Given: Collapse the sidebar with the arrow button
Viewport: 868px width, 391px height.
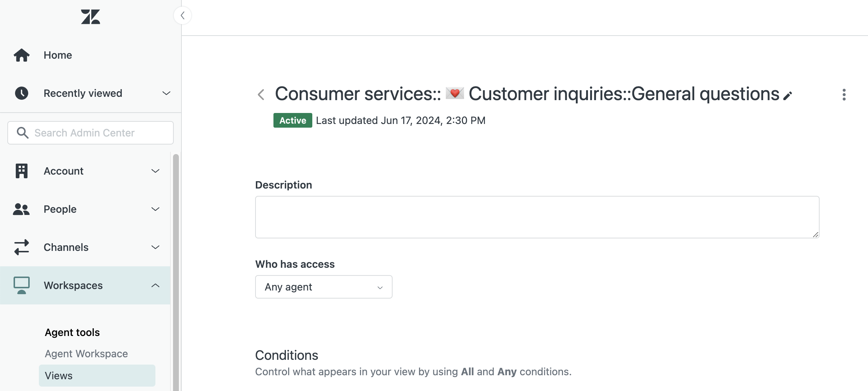Looking at the screenshot, I should (x=183, y=15).
